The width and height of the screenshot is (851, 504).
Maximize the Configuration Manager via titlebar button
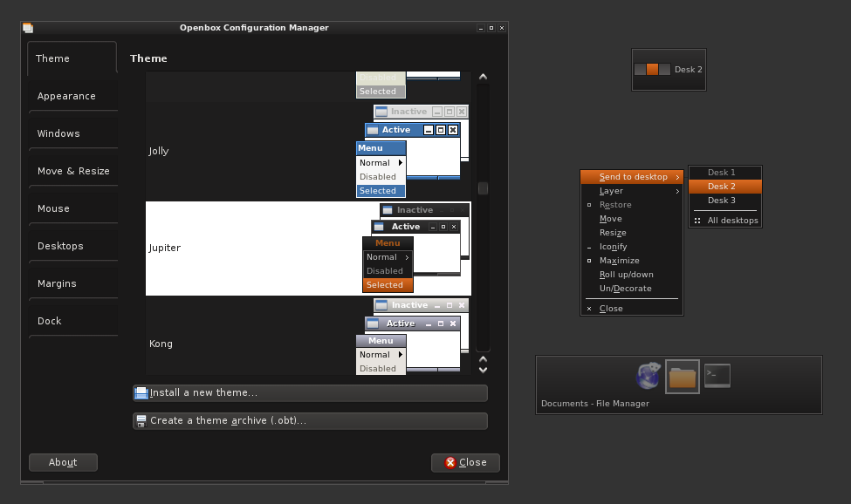491,28
